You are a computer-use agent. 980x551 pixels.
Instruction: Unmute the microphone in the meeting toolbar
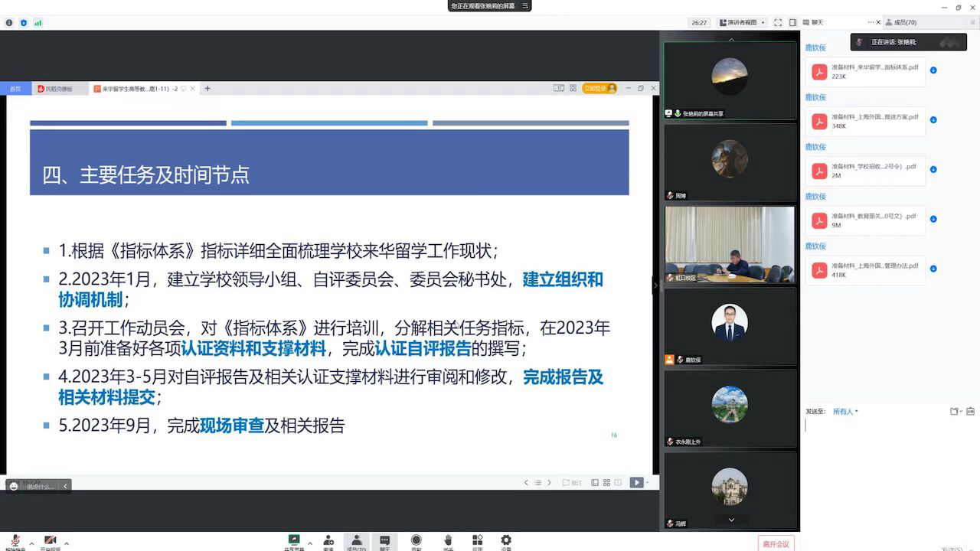[x=15, y=541]
